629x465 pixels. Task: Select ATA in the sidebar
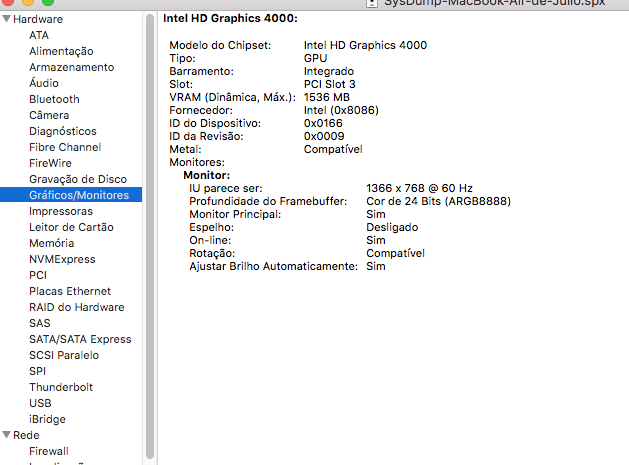(39, 35)
